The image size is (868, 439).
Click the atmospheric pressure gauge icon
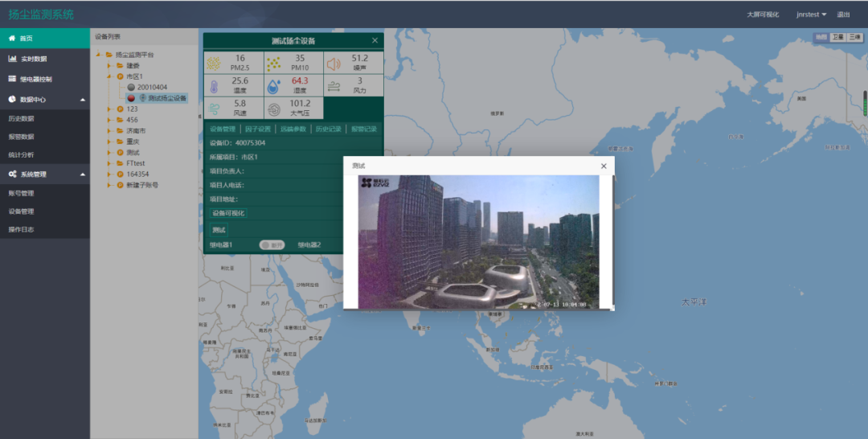[x=273, y=109]
